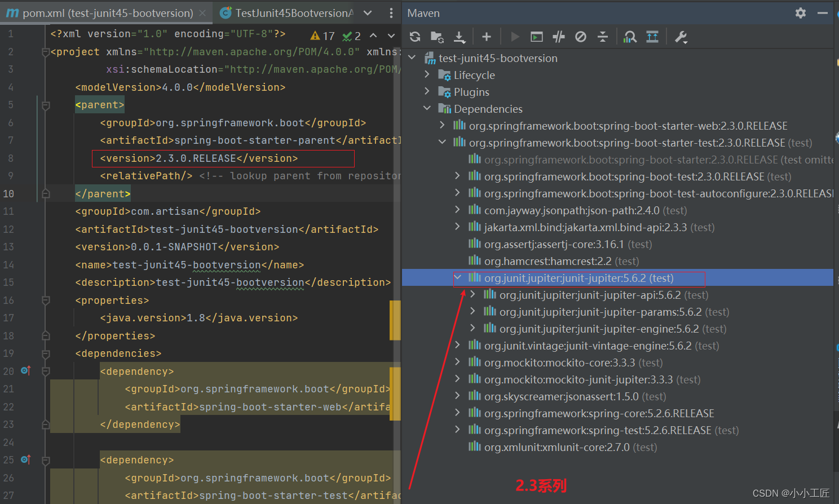
Task: Click the modelVersion 4.0.0 line
Action: (180, 87)
